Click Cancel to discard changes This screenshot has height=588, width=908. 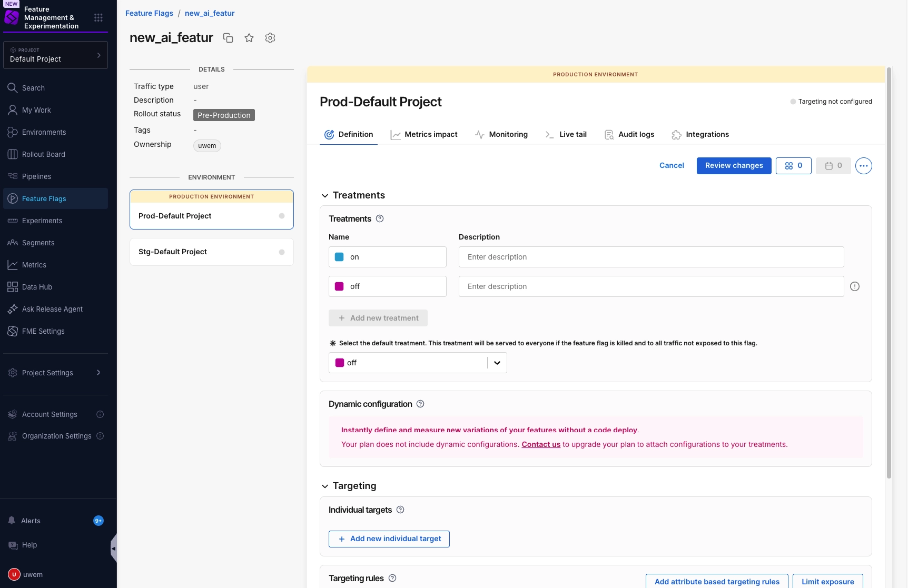click(x=672, y=165)
